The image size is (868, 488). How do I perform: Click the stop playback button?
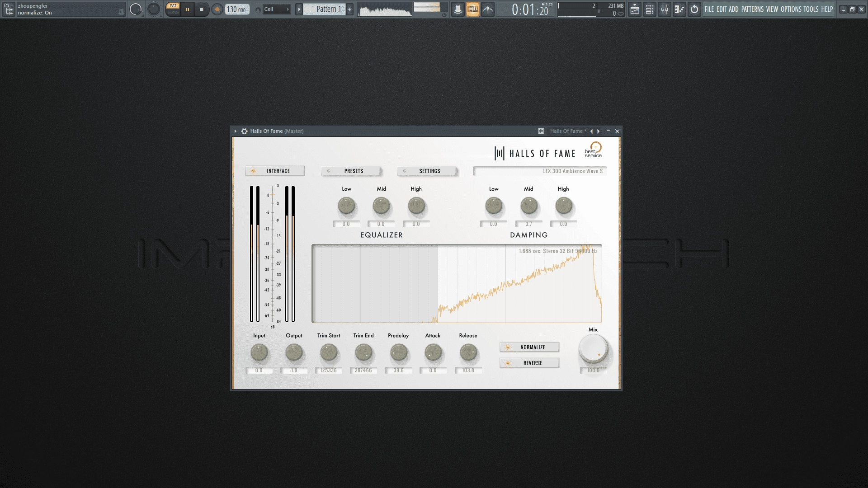click(x=202, y=9)
